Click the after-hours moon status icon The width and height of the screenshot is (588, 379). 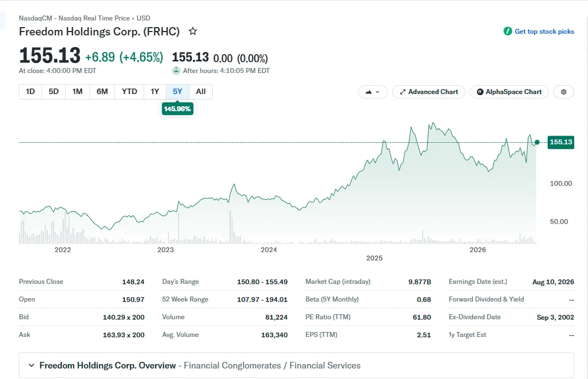[x=176, y=71]
